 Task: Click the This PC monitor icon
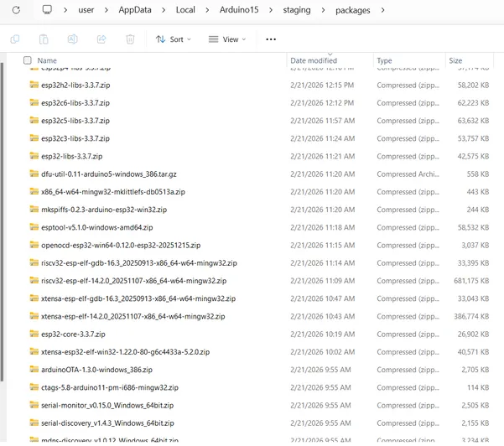(x=47, y=9)
